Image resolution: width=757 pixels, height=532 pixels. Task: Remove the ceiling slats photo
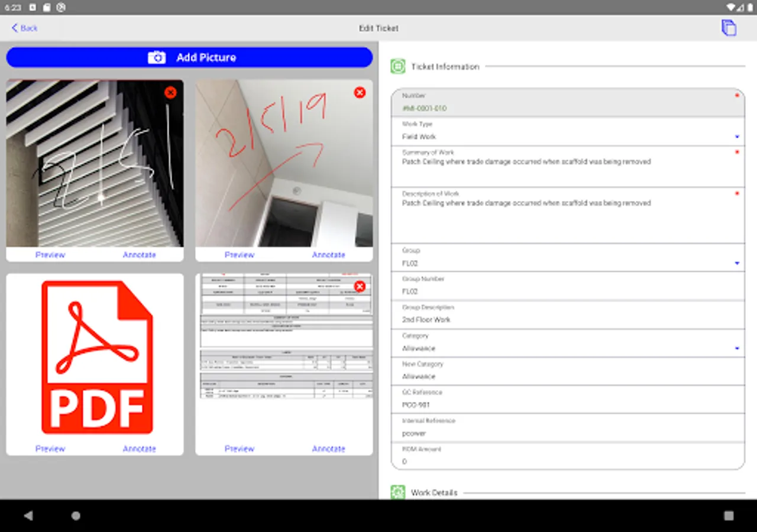(x=170, y=92)
